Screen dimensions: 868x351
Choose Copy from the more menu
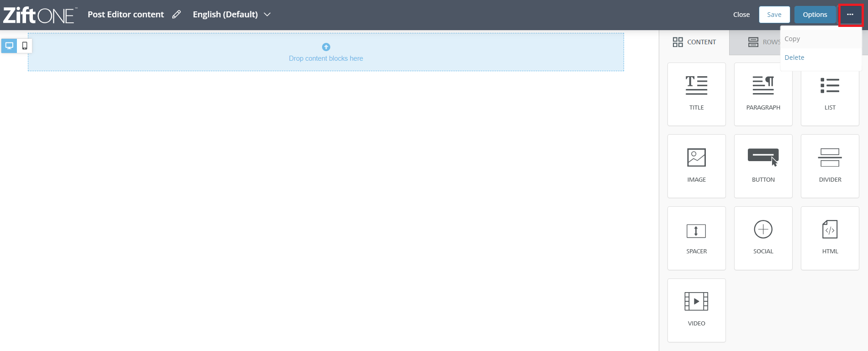point(820,39)
